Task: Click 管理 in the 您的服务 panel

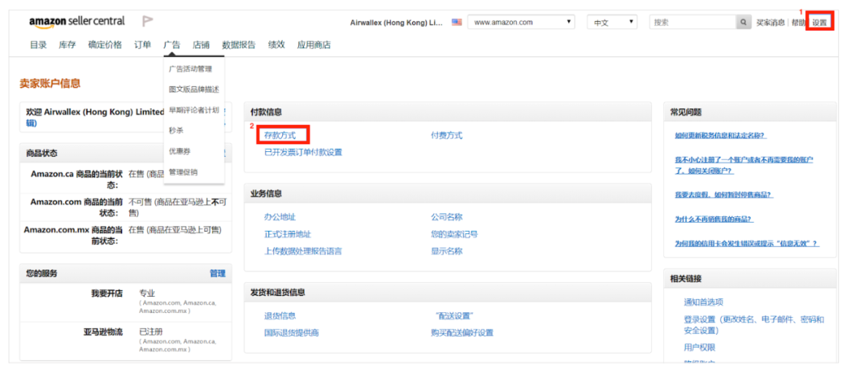Action: click(217, 273)
